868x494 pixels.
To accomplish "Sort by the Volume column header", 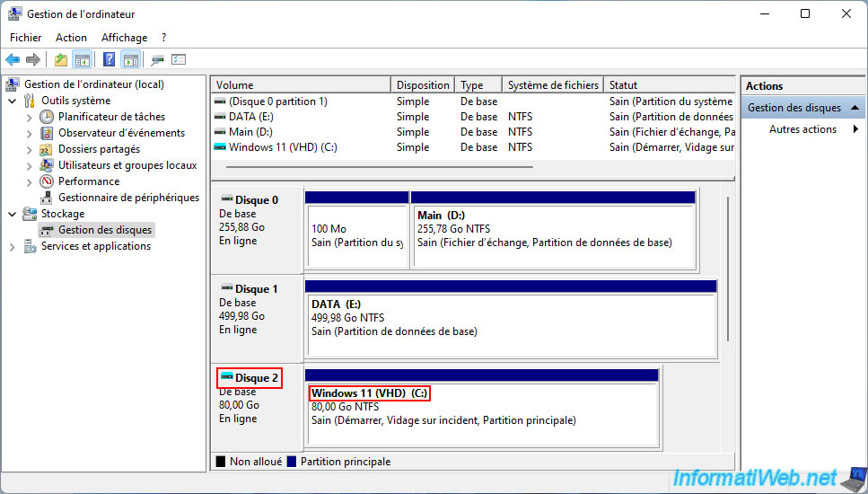I will [301, 84].
